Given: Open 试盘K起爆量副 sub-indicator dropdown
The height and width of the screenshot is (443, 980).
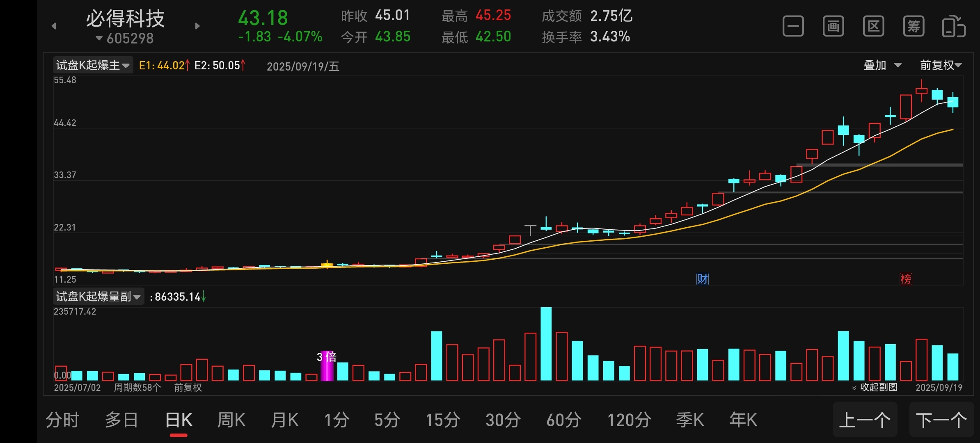Looking at the screenshot, I should click(98, 297).
